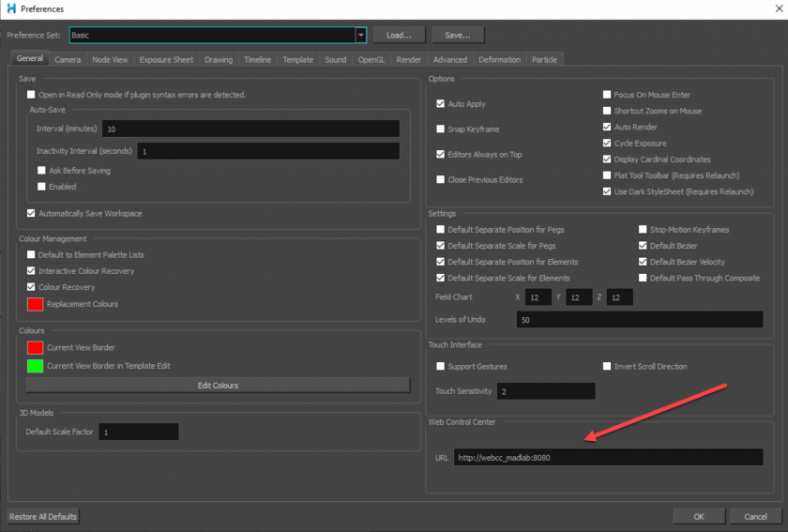Click the Replacement Colours red swatch
This screenshot has width=788, height=532.
(36, 304)
